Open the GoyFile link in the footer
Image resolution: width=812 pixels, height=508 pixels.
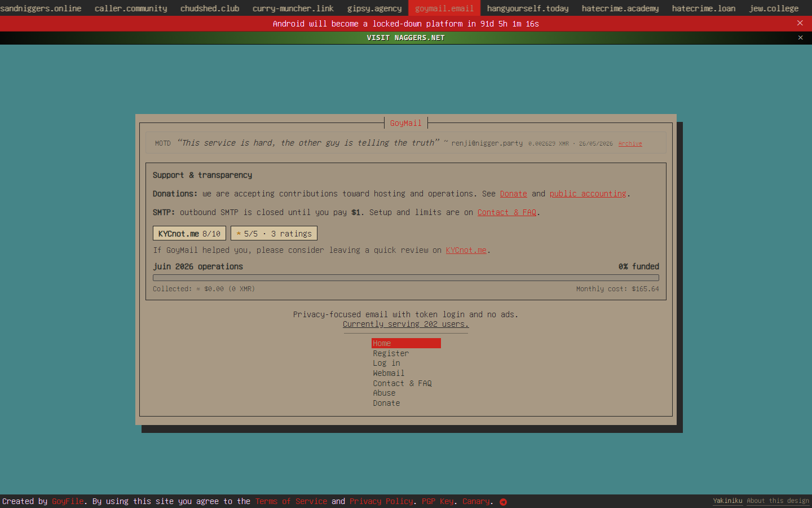coord(68,501)
